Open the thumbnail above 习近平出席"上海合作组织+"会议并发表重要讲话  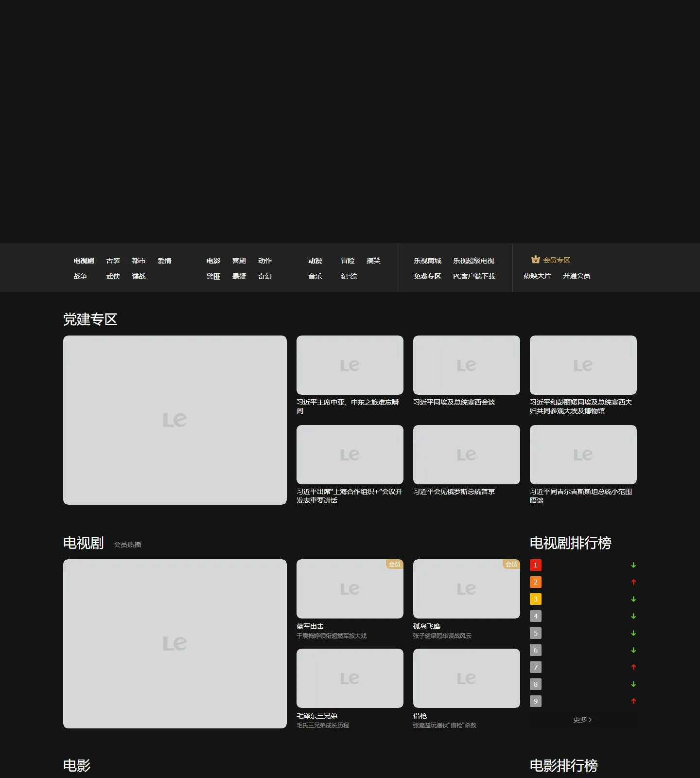pos(350,455)
